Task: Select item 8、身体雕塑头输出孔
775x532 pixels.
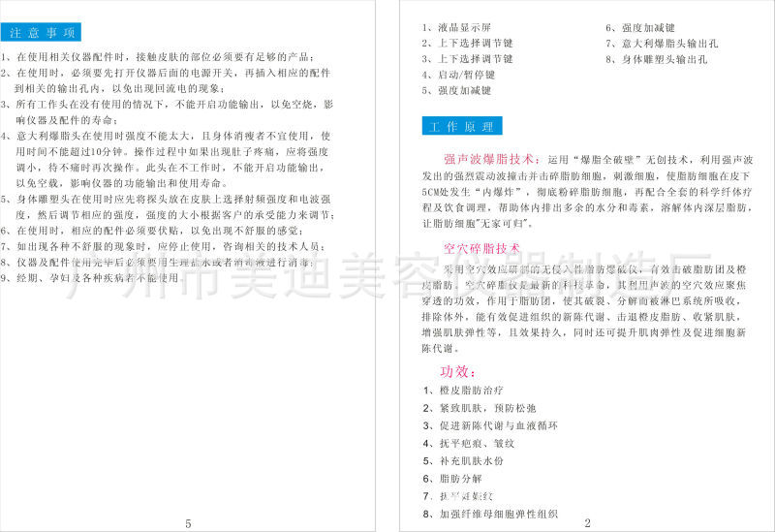Action: pos(657,60)
